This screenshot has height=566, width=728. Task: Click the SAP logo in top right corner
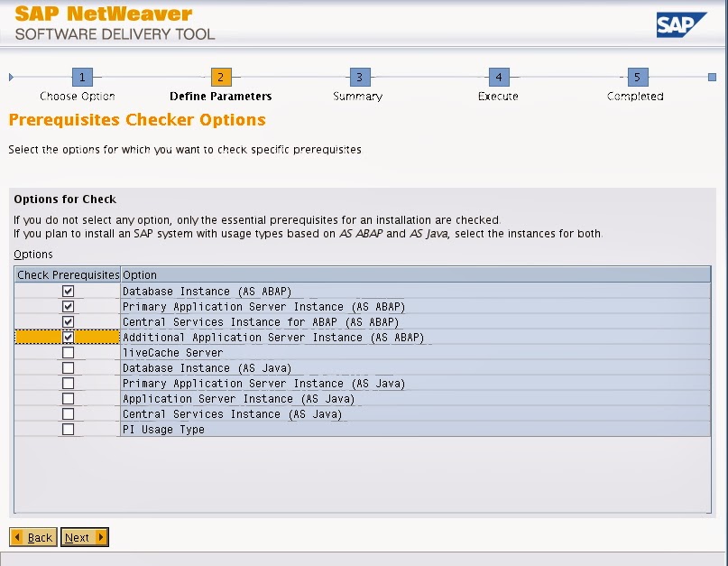click(x=683, y=24)
